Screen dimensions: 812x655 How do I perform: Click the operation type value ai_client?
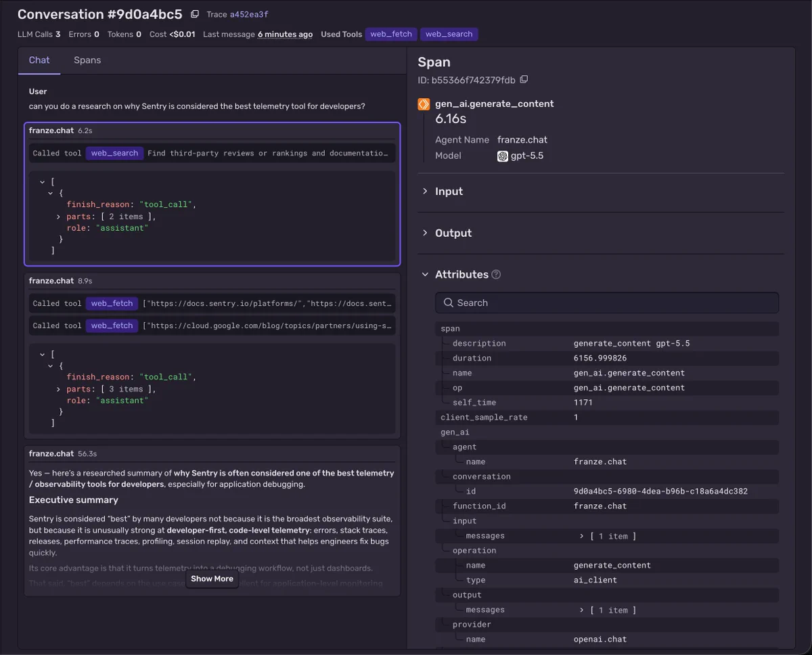[595, 580]
